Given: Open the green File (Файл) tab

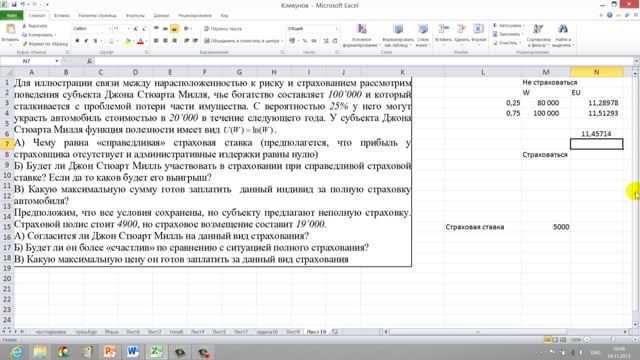Looking at the screenshot, I should pos(11,16).
